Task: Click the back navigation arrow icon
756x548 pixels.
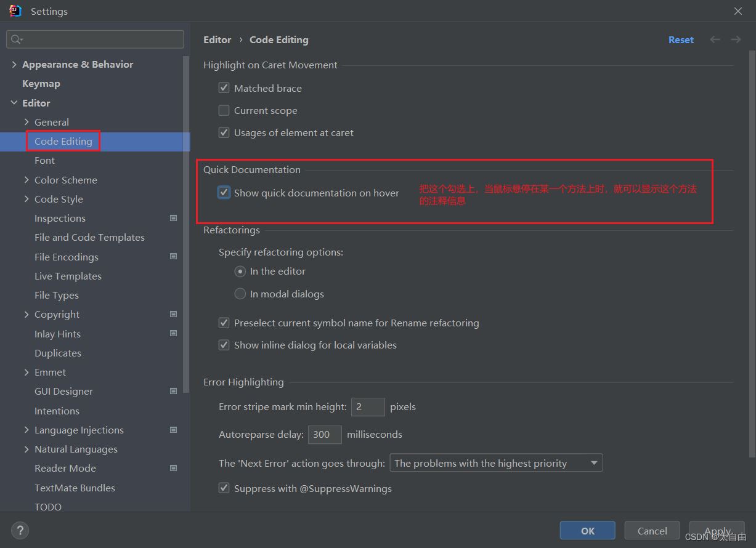Action: tap(715, 39)
